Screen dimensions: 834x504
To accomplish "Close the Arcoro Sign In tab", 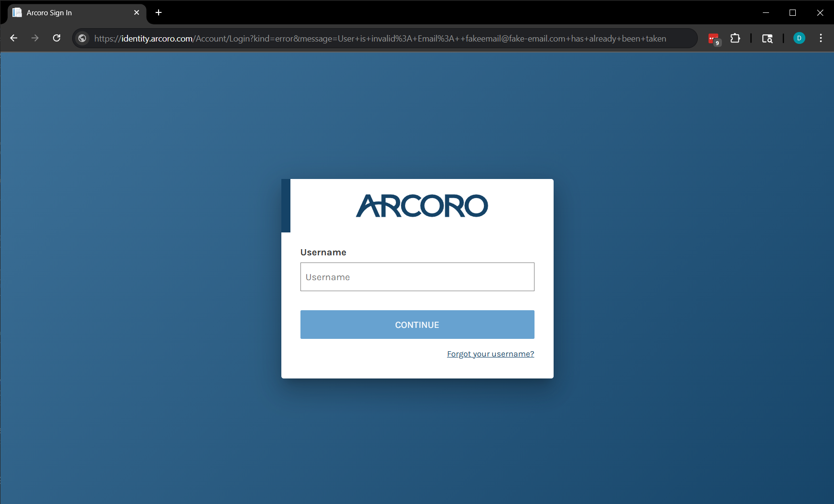I will point(137,12).
